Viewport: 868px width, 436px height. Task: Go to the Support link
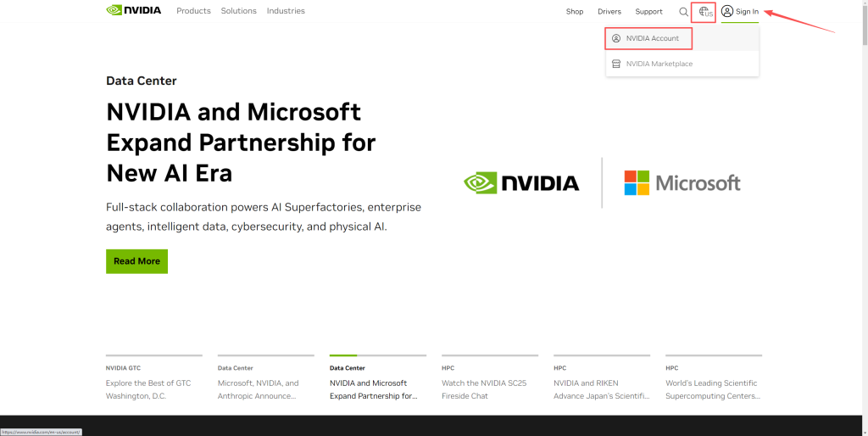[x=648, y=12]
